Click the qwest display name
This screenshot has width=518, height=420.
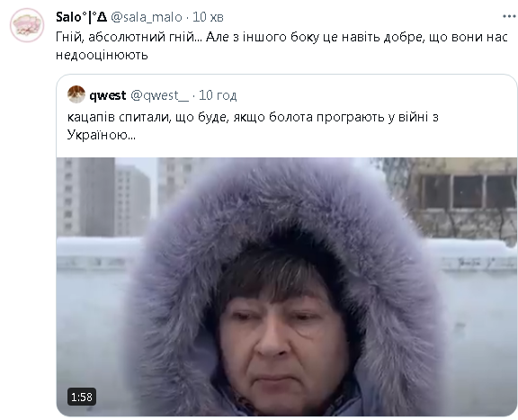pos(108,95)
